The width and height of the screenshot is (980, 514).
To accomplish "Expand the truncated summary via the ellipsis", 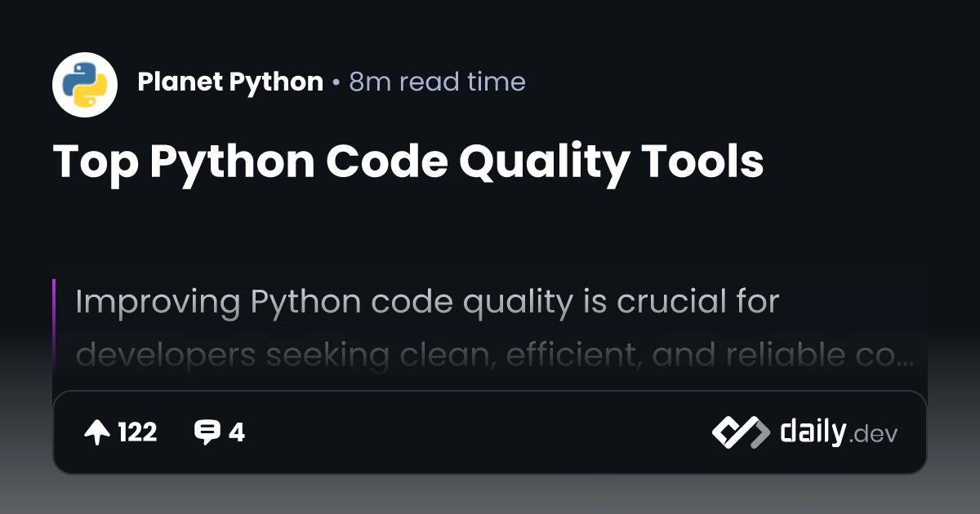I will [x=904, y=357].
